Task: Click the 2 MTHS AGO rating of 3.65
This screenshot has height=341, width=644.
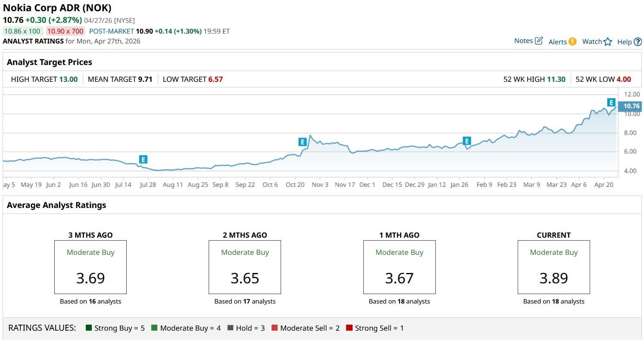Action: (245, 278)
